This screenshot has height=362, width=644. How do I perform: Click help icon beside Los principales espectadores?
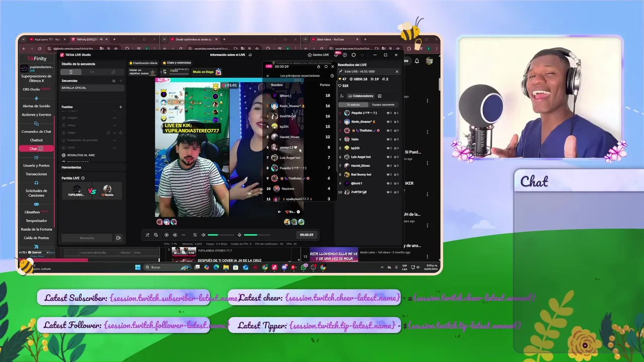[332, 76]
